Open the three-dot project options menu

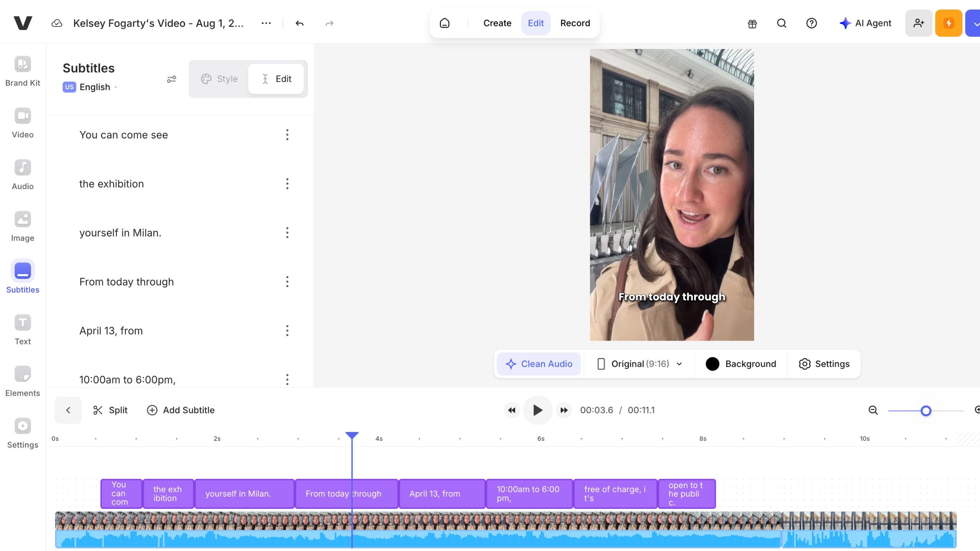coord(266,23)
